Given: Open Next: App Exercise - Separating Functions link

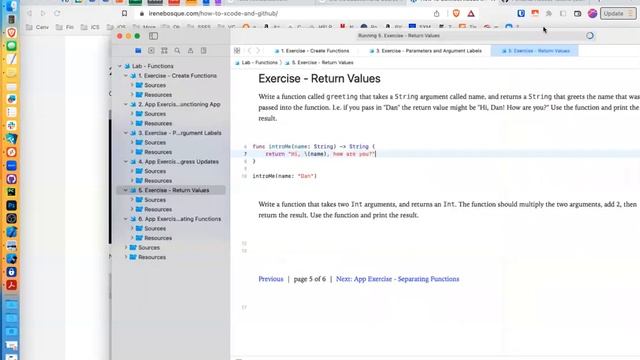Looking at the screenshot, I should 398,279.
